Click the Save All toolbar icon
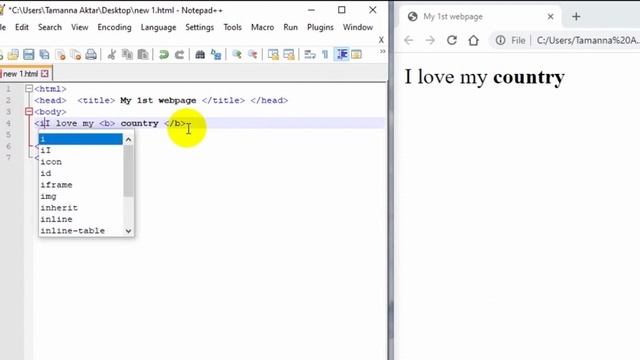The height and width of the screenshot is (360, 640). point(44,54)
